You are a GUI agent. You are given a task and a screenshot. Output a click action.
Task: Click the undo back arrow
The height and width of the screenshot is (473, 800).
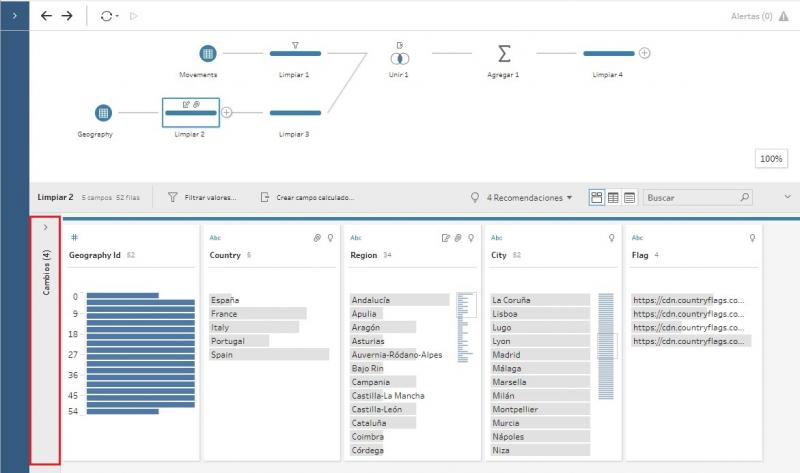point(46,16)
